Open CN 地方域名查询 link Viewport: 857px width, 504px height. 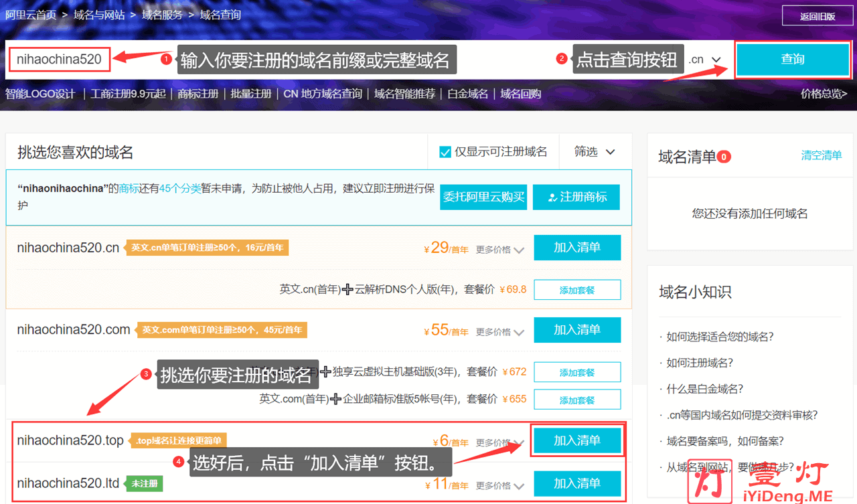(323, 94)
